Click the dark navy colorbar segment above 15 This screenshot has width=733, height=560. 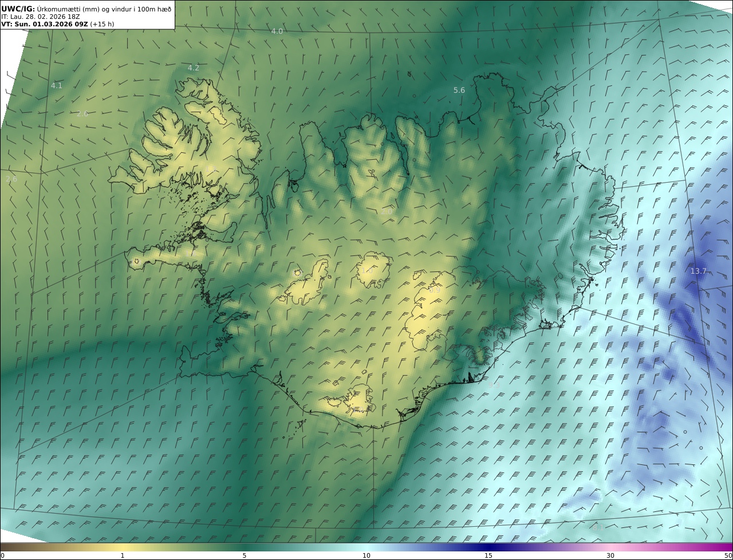[488, 547]
